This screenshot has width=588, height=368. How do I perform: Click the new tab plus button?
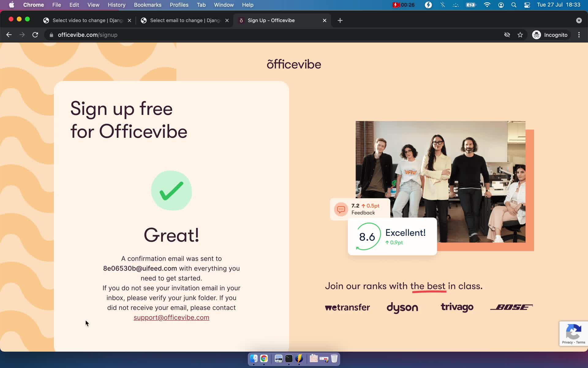[340, 20]
